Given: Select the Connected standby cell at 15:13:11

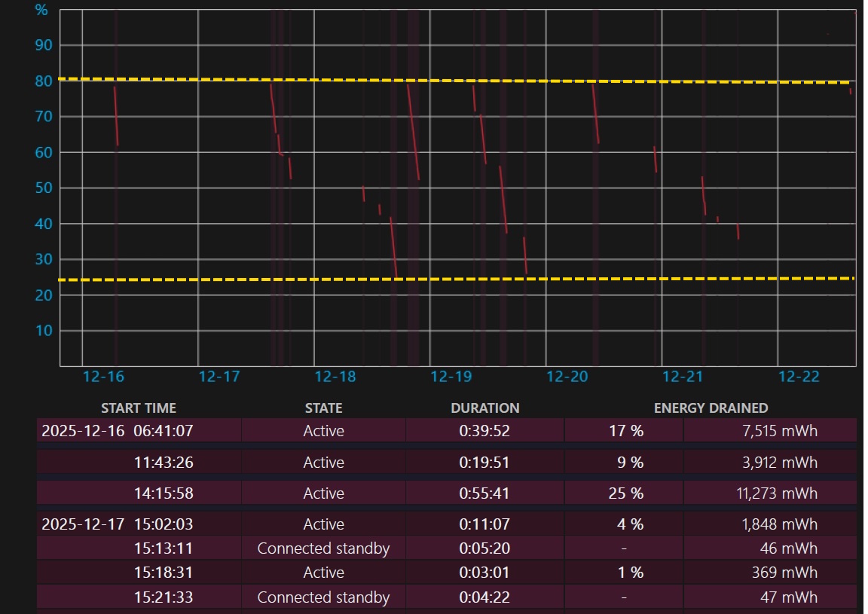Looking at the screenshot, I should [323, 548].
